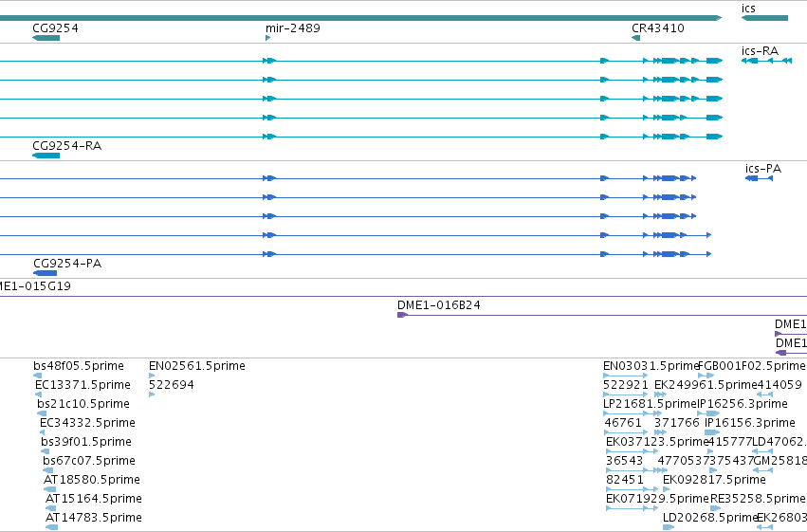Viewport: 807px width, 532px height.
Task: Open the bs48f05.5prime EST label
Action: 79,366
